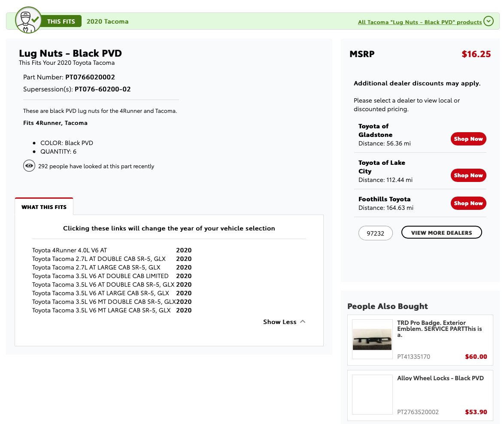
Task: Click the eye icon beside viewer count
Action: tap(29, 166)
